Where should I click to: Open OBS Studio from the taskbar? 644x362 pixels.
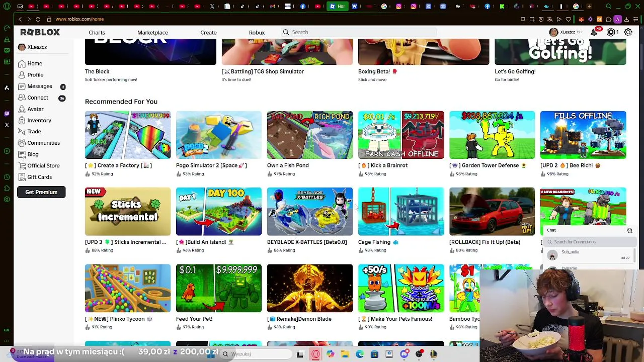click(419, 354)
